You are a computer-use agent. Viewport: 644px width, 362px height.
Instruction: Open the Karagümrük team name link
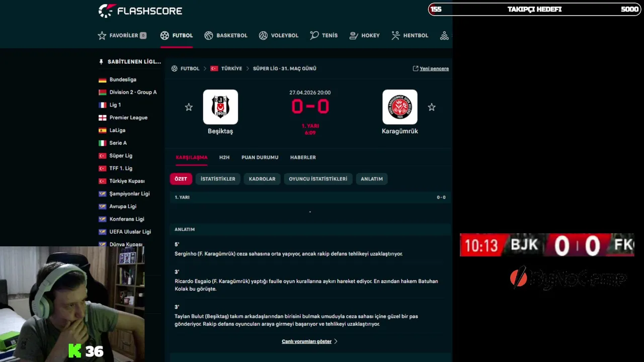400,131
